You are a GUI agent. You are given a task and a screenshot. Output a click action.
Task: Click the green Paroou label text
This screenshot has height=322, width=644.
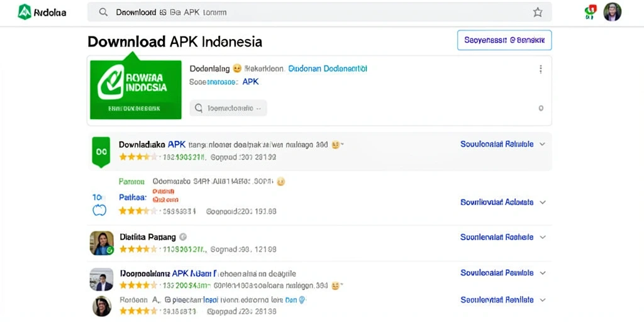point(131,181)
